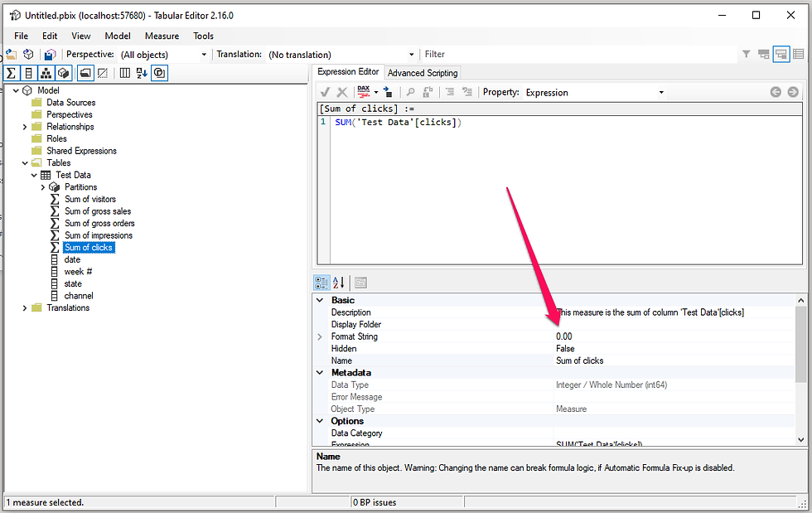This screenshot has width=812, height=513.
Task: Click the replace icon in expression toolbar
Action: click(428, 92)
